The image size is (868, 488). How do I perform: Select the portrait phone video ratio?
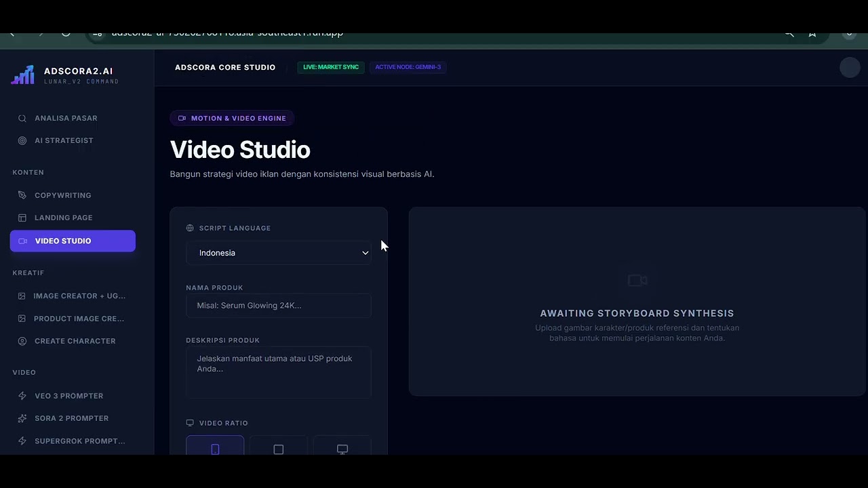point(215,446)
